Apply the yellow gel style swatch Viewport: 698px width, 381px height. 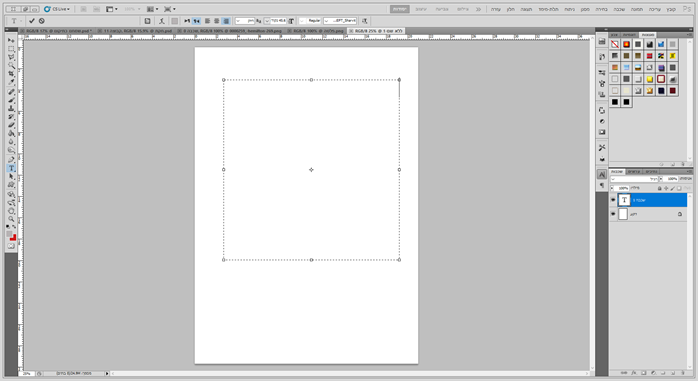[649, 79]
